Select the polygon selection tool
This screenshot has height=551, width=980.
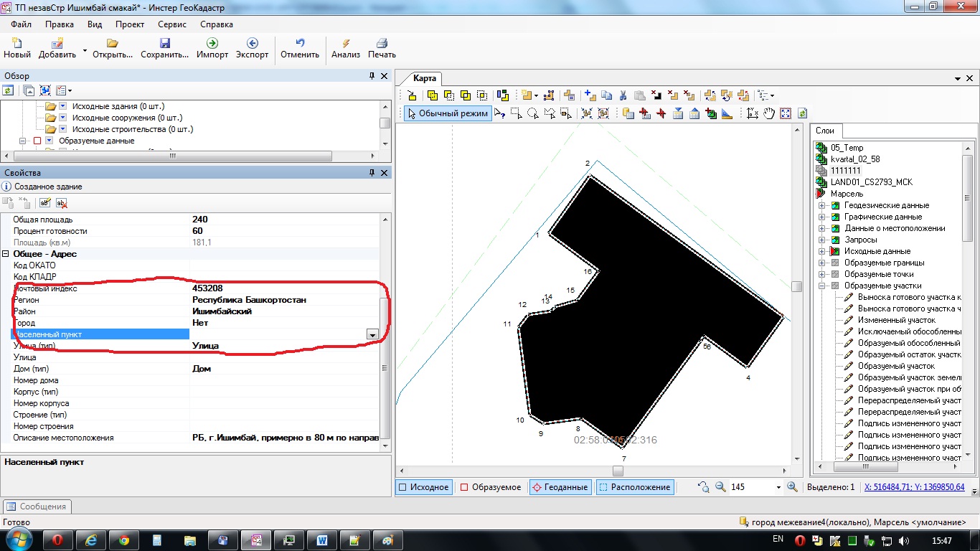pyautogui.click(x=550, y=113)
